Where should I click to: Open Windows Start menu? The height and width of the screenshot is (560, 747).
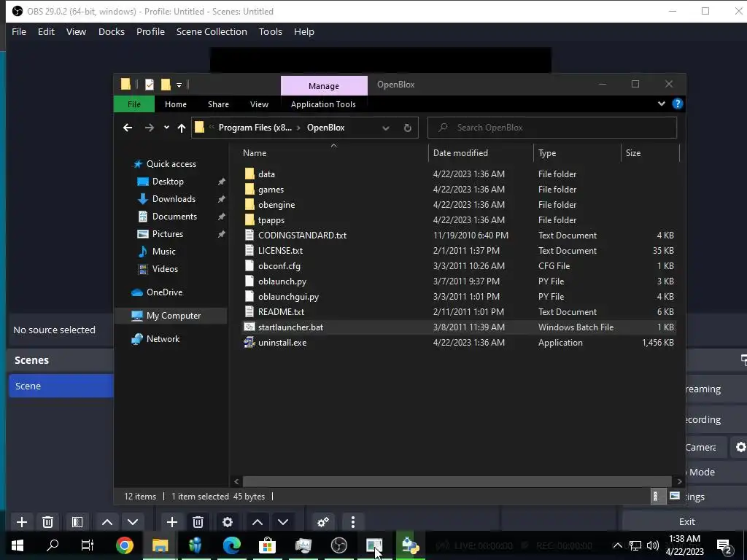point(18,545)
